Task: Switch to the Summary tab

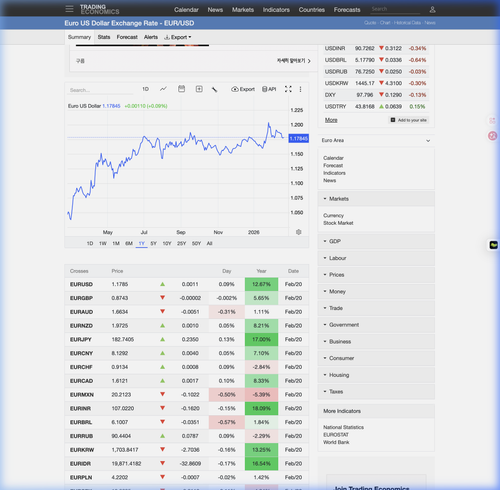Action: pyautogui.click(x=79, y=37)
